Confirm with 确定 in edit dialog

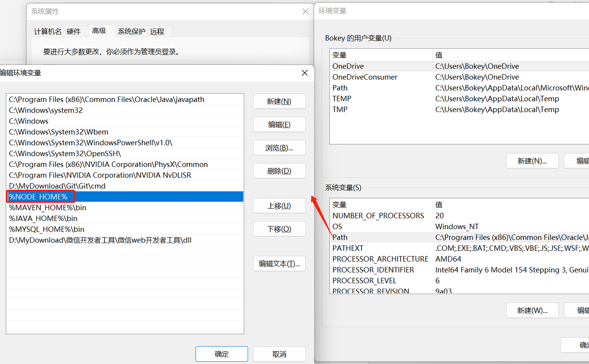(221, 354)
